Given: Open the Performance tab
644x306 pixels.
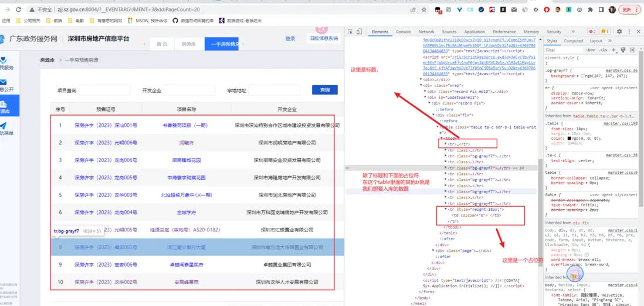Looking at the screenshot, I should (x=504, y=32).
